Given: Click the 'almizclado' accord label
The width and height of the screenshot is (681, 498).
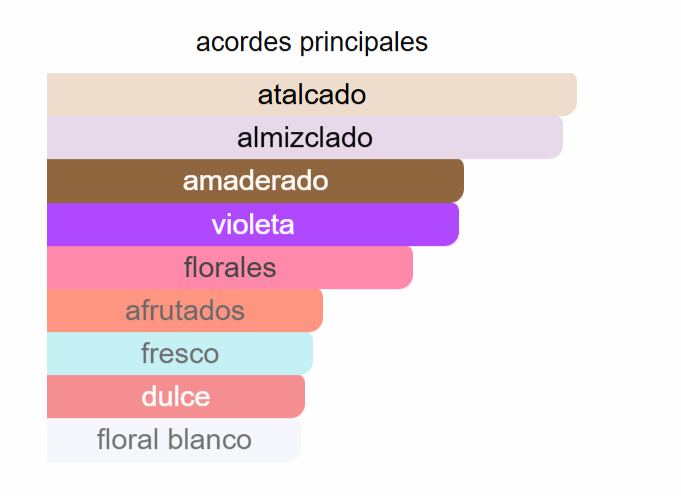Looking at the screenshot, I should click(305, 138).
